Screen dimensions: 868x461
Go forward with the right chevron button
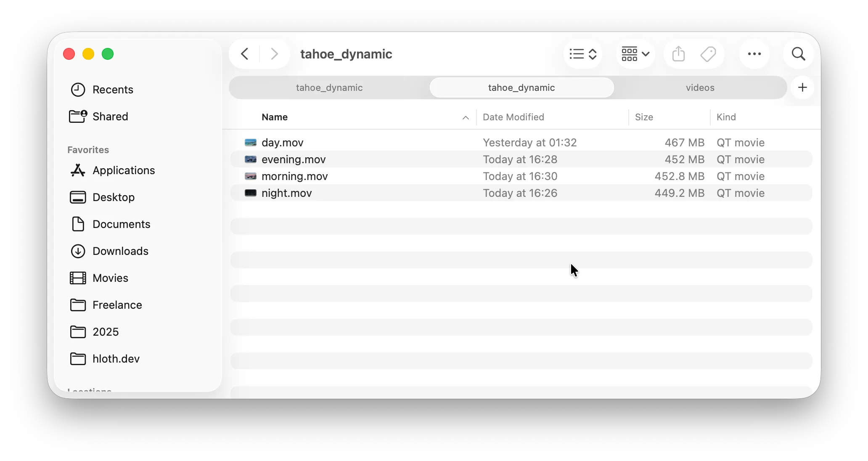click(x=274, y=54)
